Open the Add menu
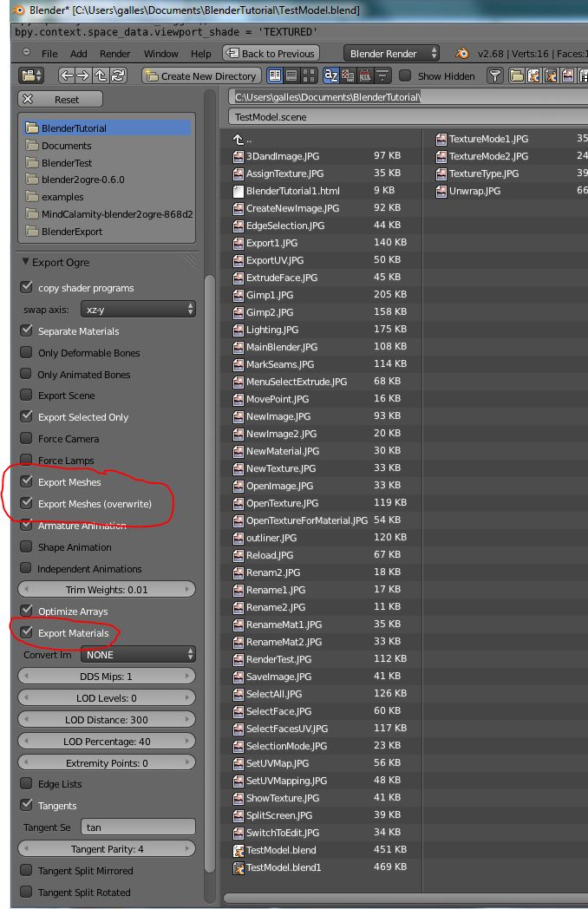The height and width of the screenshot is (909, 588). [78, 53]
